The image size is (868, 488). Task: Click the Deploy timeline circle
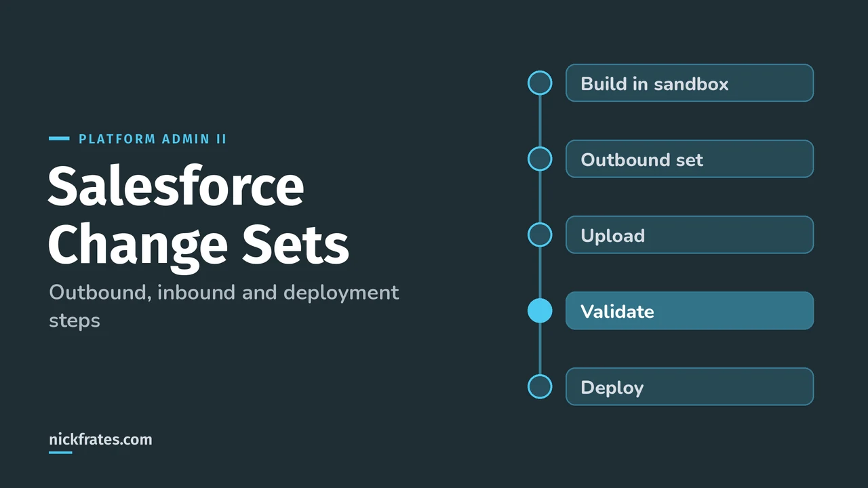(x=540, y=386)
